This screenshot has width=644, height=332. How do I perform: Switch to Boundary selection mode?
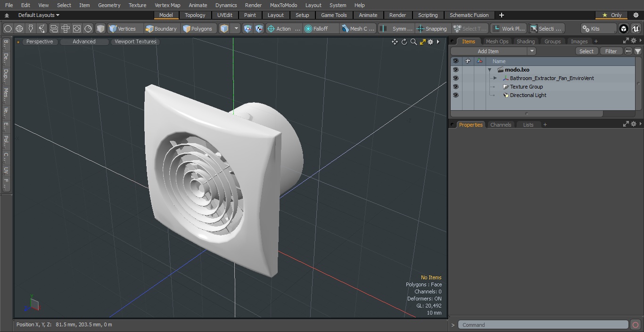[161, 29]
